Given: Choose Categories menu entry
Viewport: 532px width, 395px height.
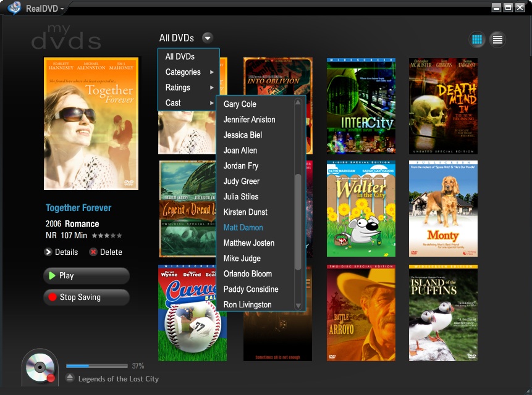Looking at the screenshot, I should (x=188, y=72).
